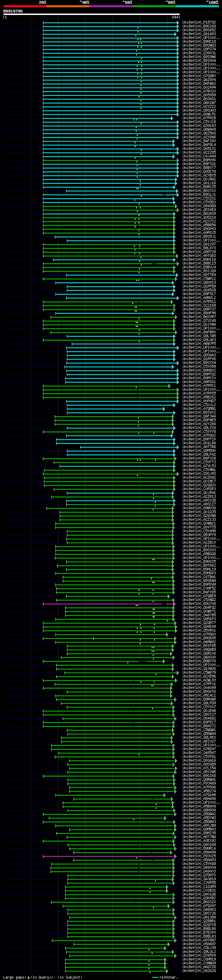Select hit label UniRef100_B4FBR0
Image resolution: width=222 pixels, height=980 pixels.
click(x=199, y=332)
